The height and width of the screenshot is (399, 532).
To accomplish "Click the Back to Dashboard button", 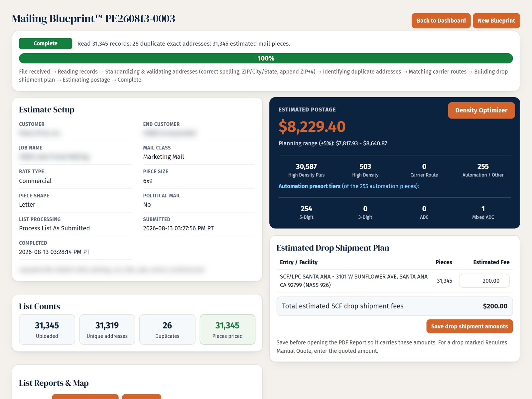I will [441, 21].
